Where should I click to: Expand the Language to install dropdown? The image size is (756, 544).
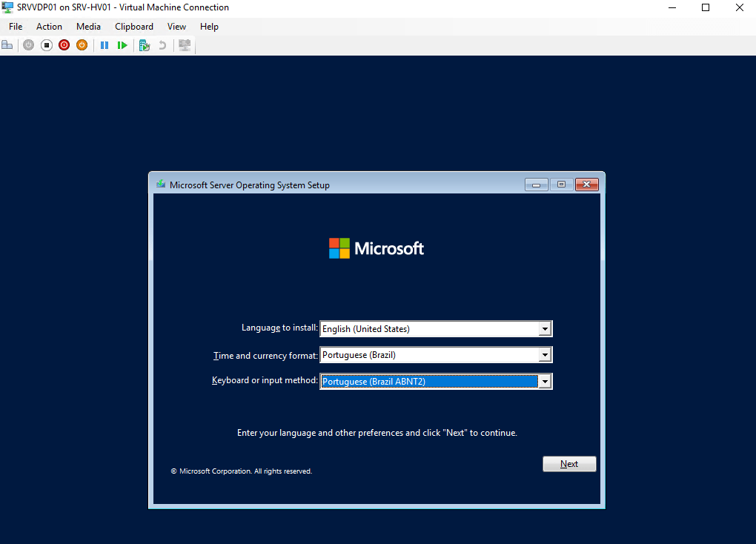545,329
